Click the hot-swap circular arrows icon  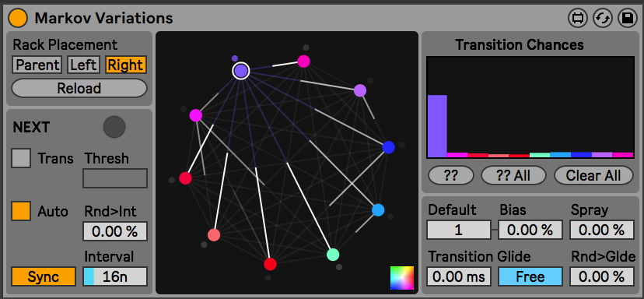[x=603, y=19]
